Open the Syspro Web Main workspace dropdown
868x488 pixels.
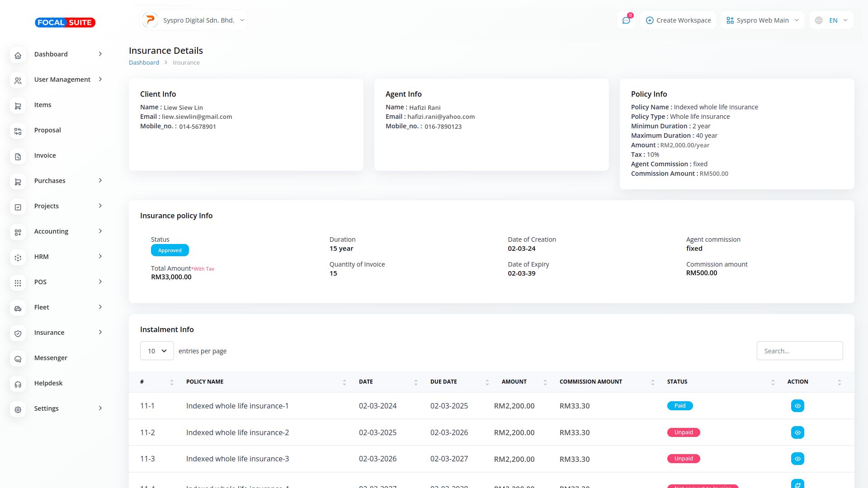(x=762, y=20)
